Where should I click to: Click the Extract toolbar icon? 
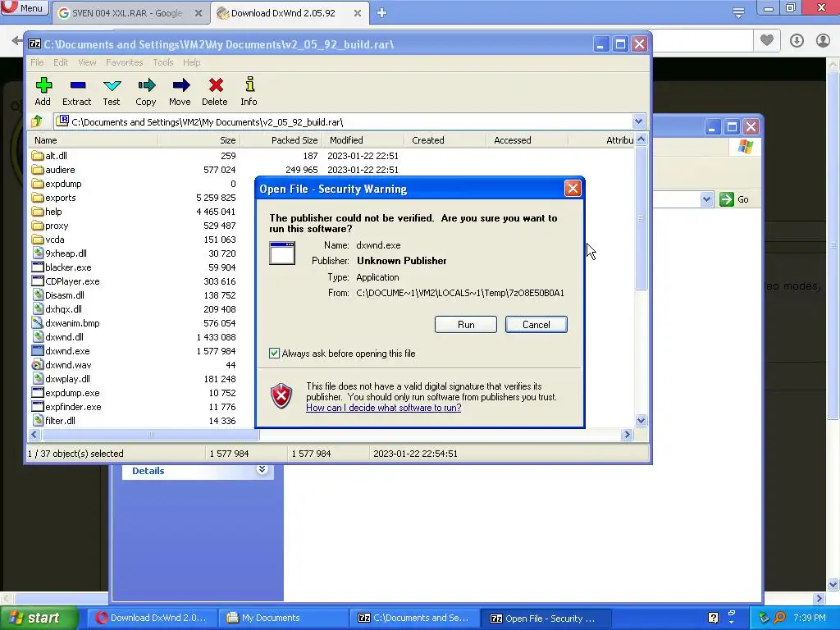click(x=78, y=85)
